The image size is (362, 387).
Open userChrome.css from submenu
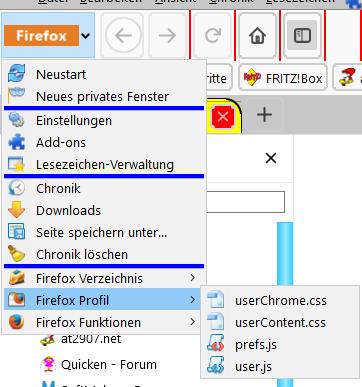pyautogui.click(x=280, y=300)
